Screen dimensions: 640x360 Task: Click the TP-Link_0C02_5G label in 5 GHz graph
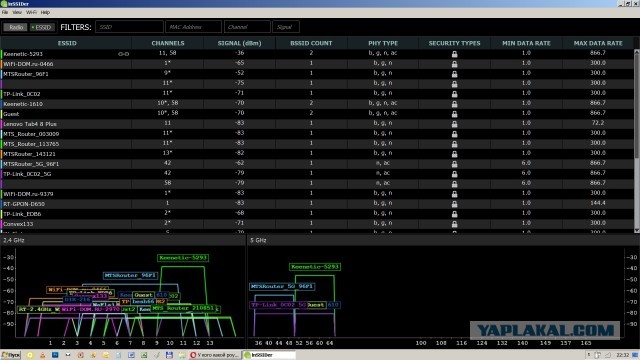click(x=278, y=305)
